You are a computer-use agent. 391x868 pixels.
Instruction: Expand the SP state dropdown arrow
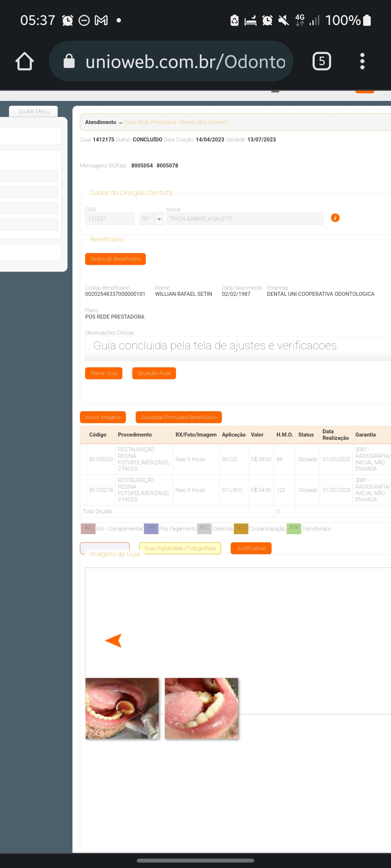pyautogui.click(x=159, y=219)
